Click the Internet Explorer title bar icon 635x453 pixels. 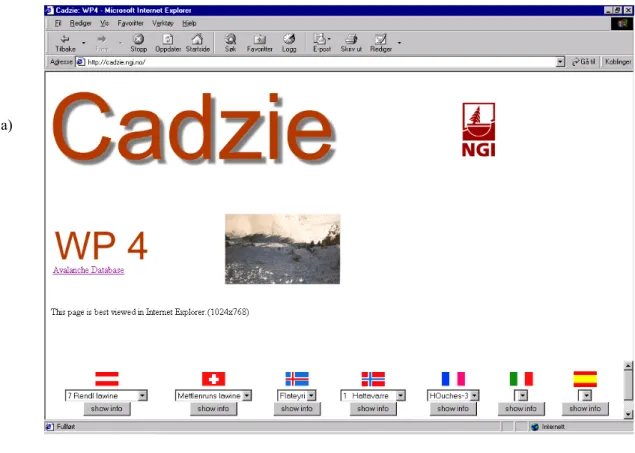point(49,10)
